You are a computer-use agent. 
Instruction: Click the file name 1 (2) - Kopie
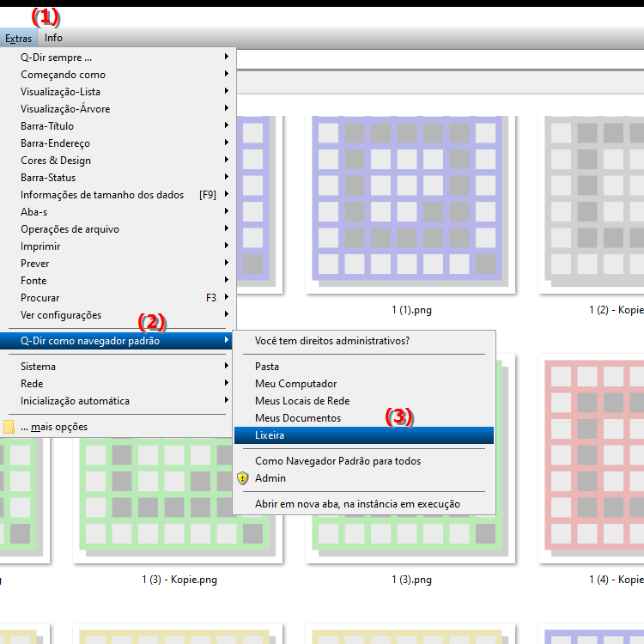tap(617, 310)
